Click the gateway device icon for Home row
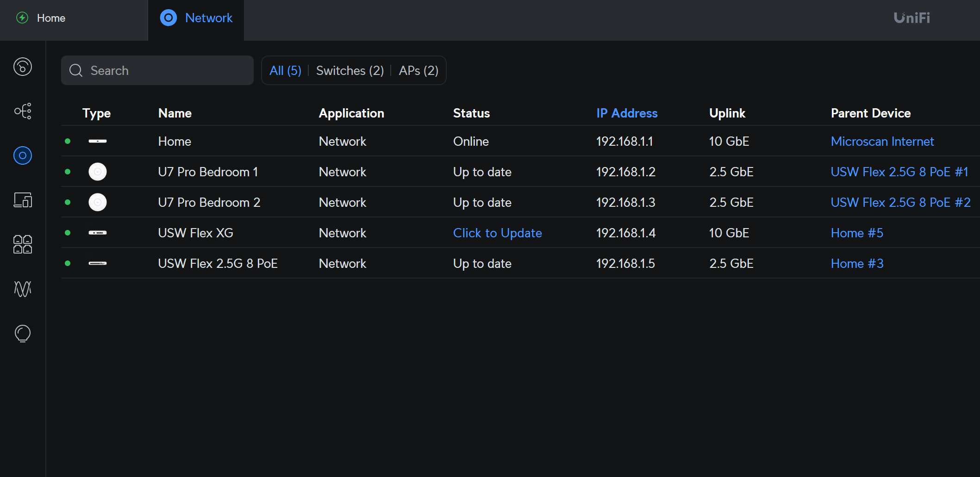 coord(98,141)
